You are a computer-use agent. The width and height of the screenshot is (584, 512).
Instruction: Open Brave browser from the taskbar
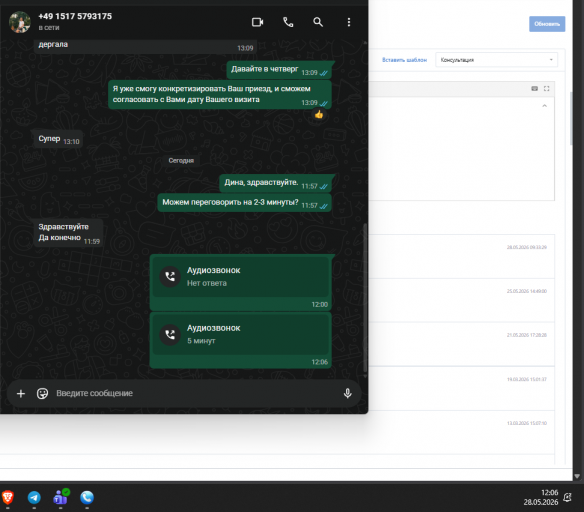[8, 497]
